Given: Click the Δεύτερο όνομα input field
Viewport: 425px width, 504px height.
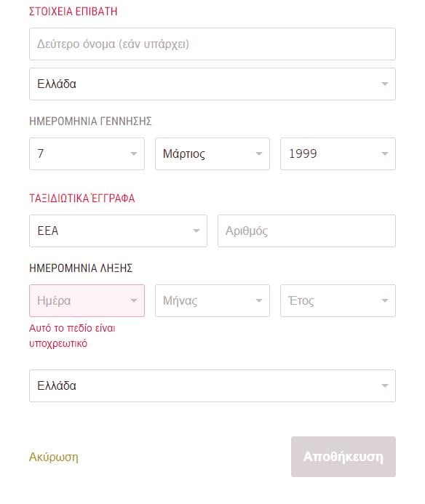Looking at the screenshot, I should [212, 44].
